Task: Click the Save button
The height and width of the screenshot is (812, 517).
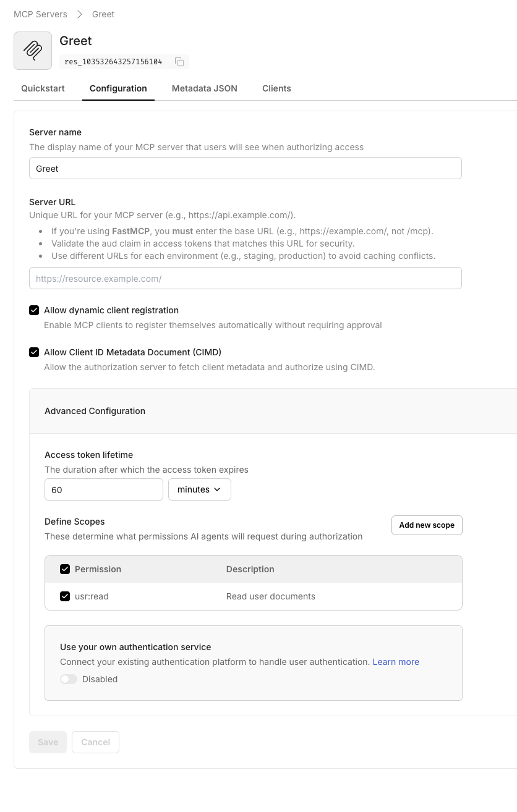Action: tap(48, 742)
